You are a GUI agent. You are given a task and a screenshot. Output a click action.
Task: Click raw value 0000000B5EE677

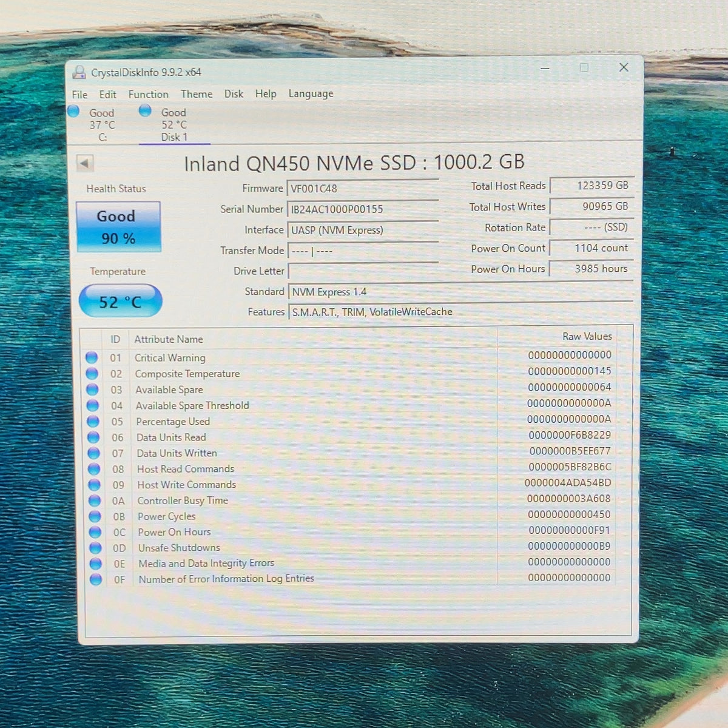pos(570,451)
